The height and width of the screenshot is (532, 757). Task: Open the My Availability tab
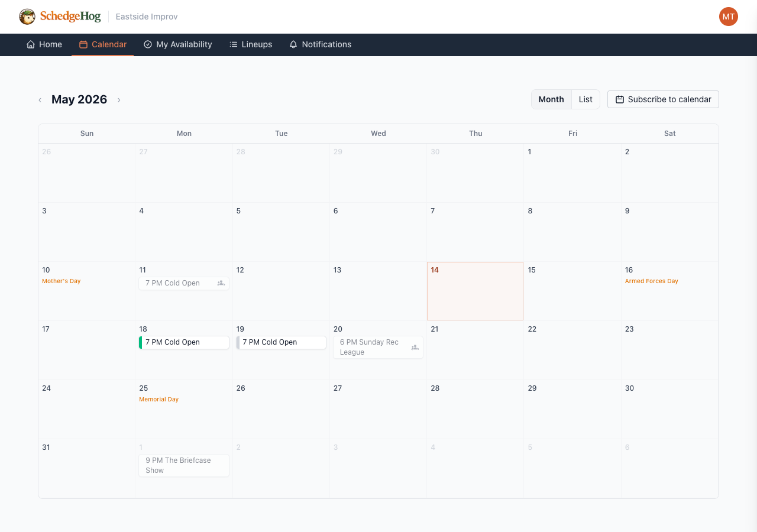click(x=178, y=44)
